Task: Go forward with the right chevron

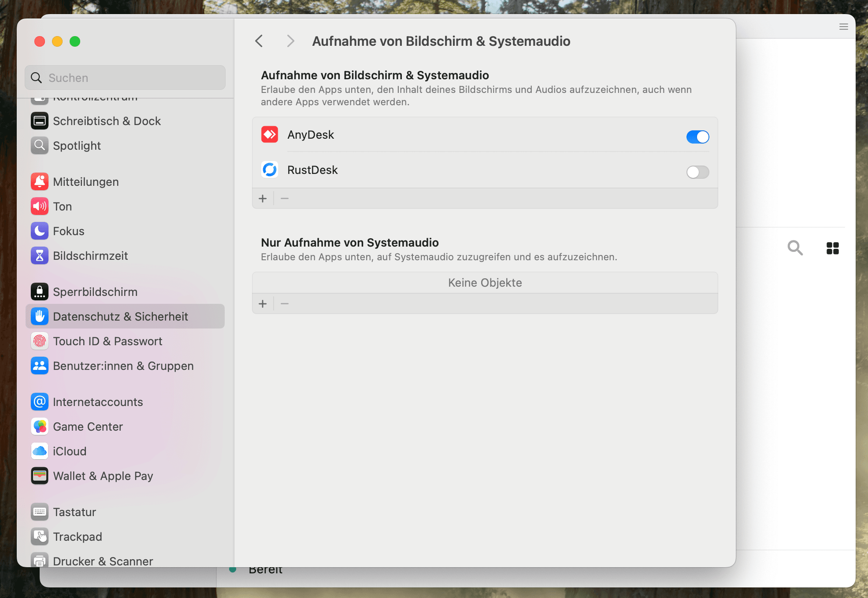Action: 290,41
